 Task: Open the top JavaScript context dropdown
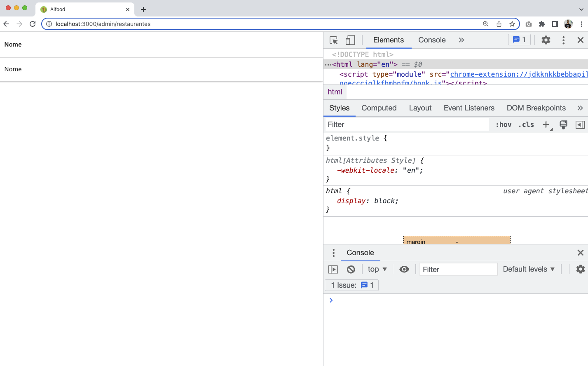[377, 269]
